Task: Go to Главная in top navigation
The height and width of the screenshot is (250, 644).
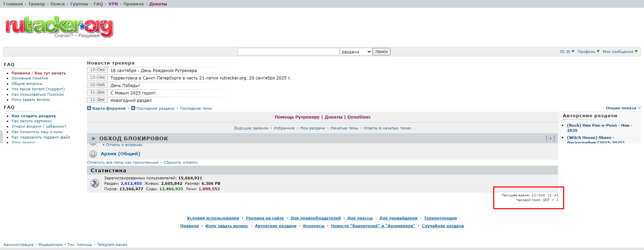Action: (x=13, y=4)
